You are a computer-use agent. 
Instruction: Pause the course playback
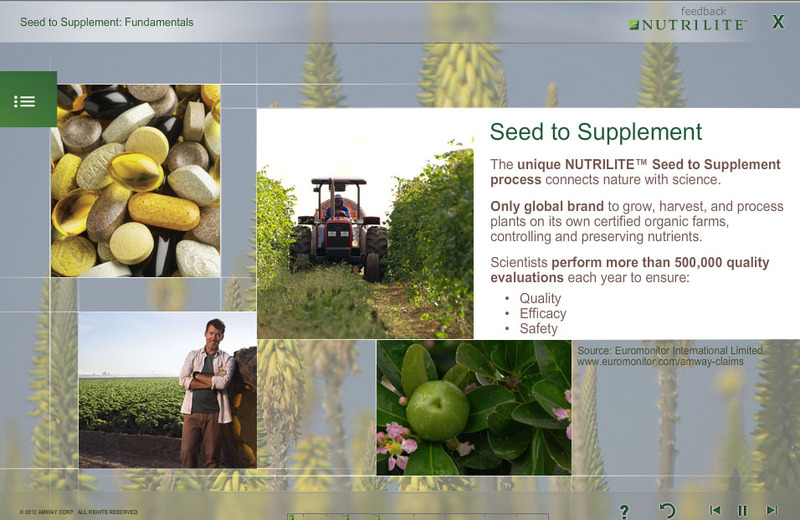(x=742, y=510)
